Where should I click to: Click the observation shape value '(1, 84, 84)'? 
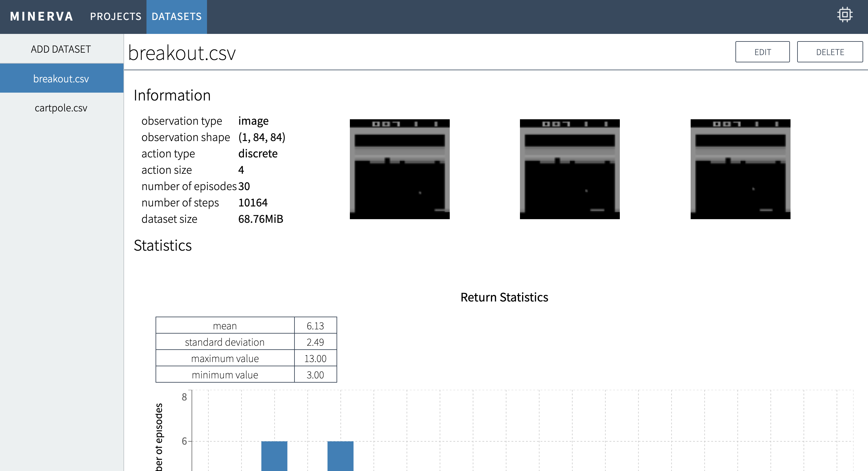(x=262, y=137)
